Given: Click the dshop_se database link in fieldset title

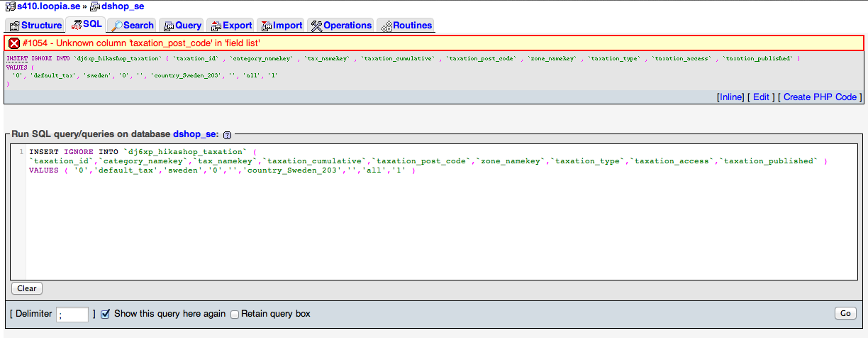Looking at the screenshot, I should tap(196, 133).
